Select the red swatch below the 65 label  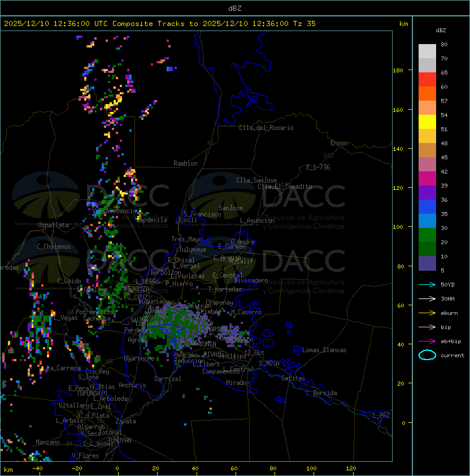(427, 80)
